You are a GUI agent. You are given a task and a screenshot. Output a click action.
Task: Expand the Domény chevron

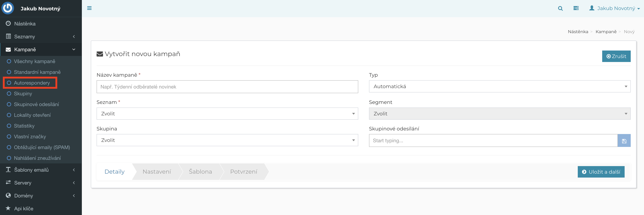[x=74, y=196]
